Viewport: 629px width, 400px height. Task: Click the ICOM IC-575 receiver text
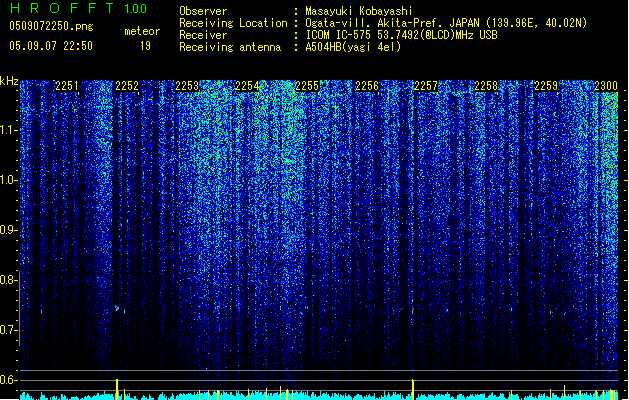click(401, 35)
